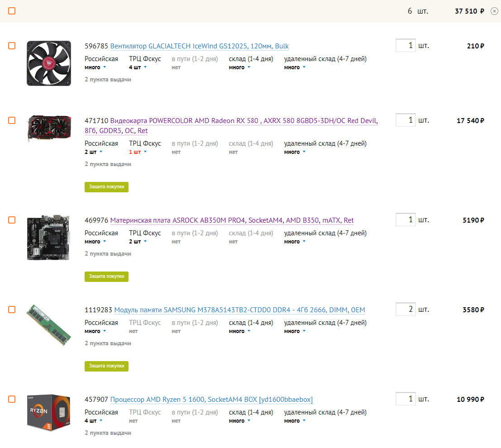Open Вентилятор GLACIALTECH IceWind GS12025 link
This screenshot has width=501, height=448.
200,46
